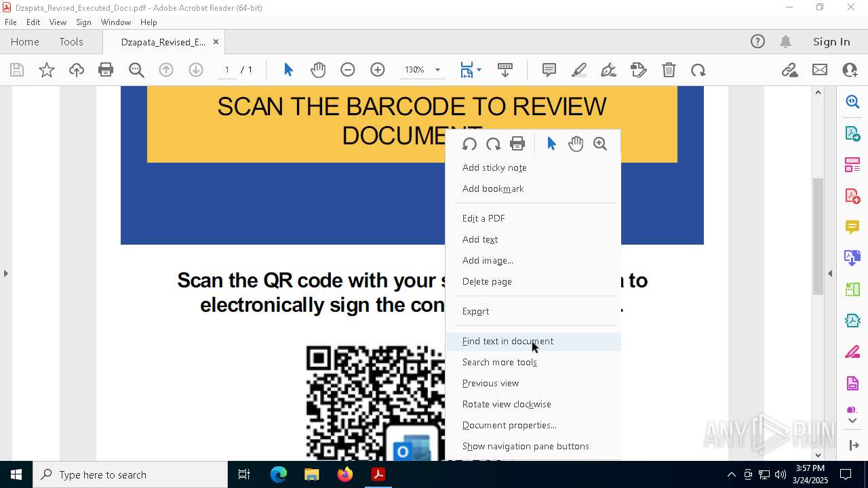
Task: Send file by email envelope icon
Action: tap(820, 70)
